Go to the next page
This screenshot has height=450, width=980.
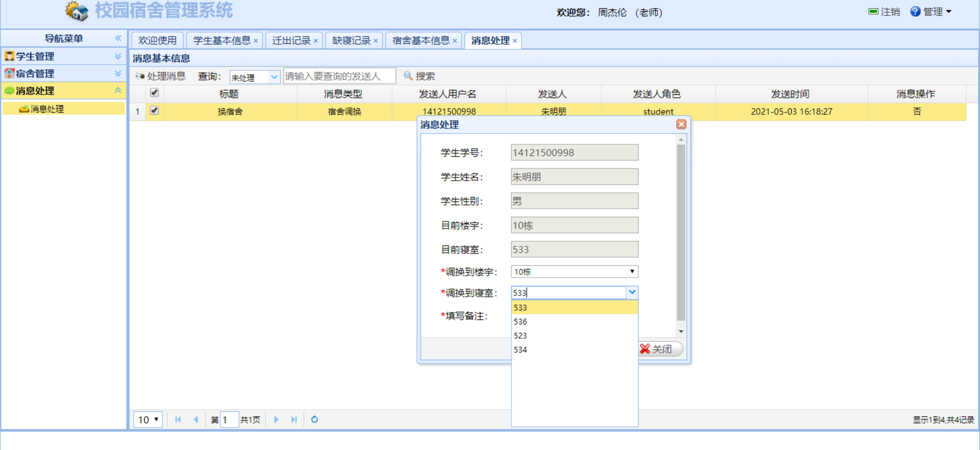[x=276, y=419]
